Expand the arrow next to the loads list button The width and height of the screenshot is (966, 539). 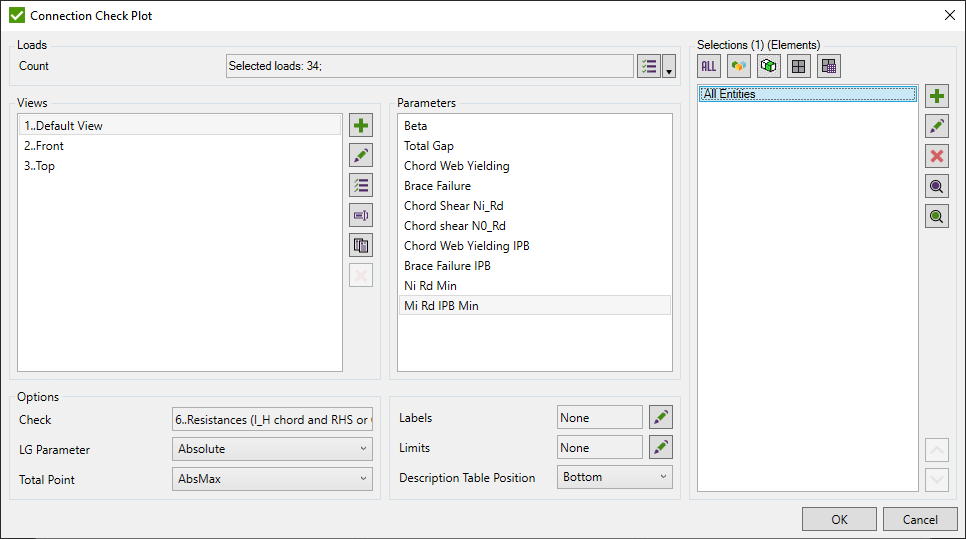[x=669, y=67]
